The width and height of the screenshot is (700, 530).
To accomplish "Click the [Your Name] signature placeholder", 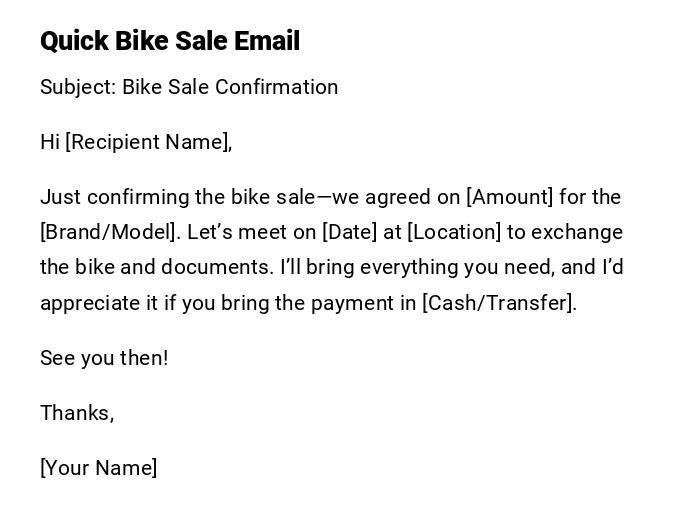I will [x=99, y=468].
